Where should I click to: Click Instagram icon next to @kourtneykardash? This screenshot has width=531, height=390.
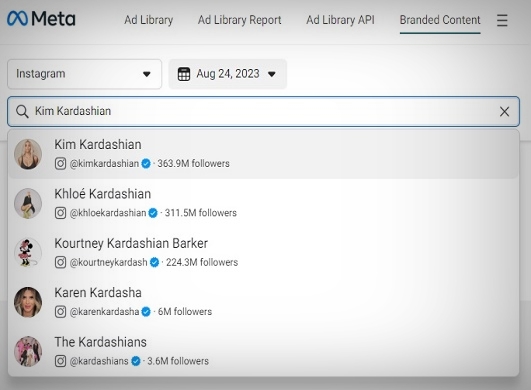(x=60, y=262)
